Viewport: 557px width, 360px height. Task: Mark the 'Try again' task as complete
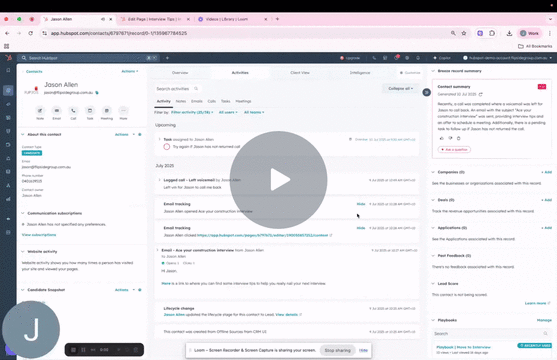[167, 147]
